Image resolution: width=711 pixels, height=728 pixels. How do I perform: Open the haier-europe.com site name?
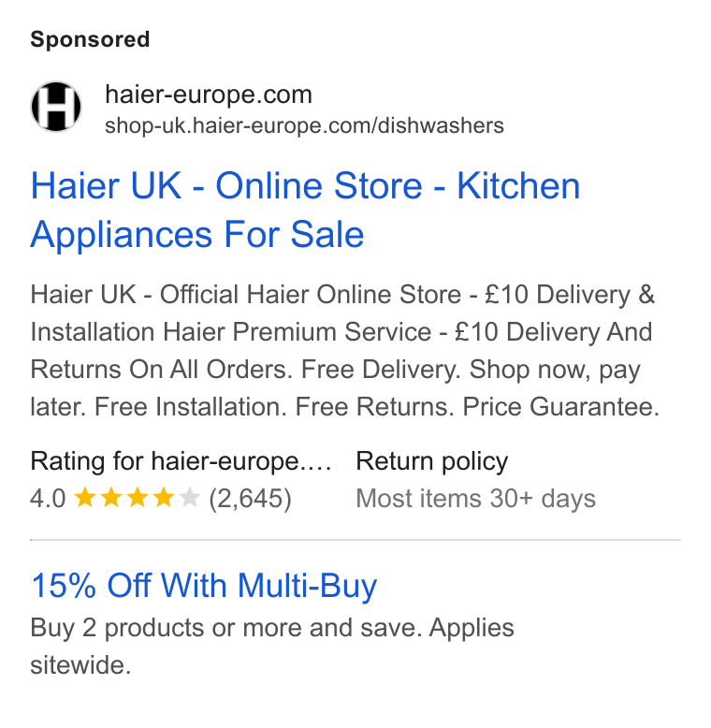pyautogui.click(x=209, y=95)
